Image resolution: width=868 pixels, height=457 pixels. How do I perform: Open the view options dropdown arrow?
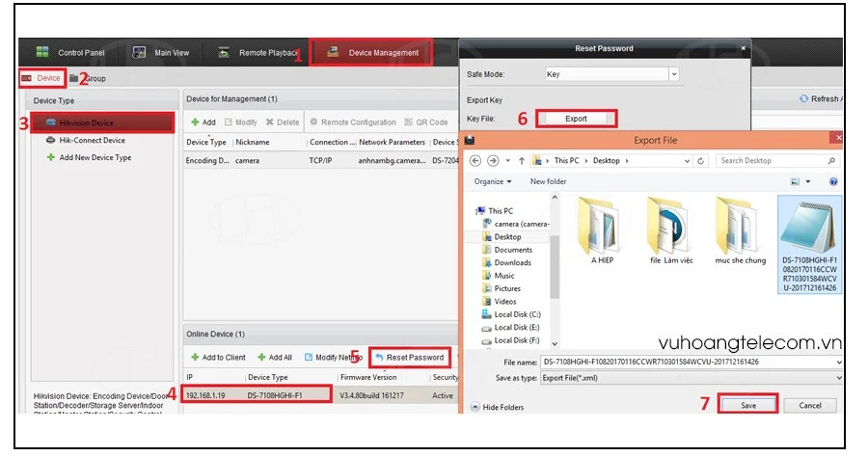[807, 181]
